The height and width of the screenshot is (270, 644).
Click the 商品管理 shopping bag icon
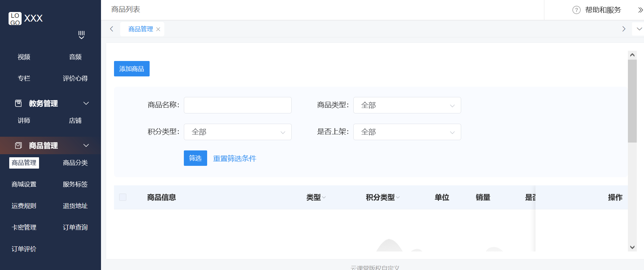tap(18, 146)
